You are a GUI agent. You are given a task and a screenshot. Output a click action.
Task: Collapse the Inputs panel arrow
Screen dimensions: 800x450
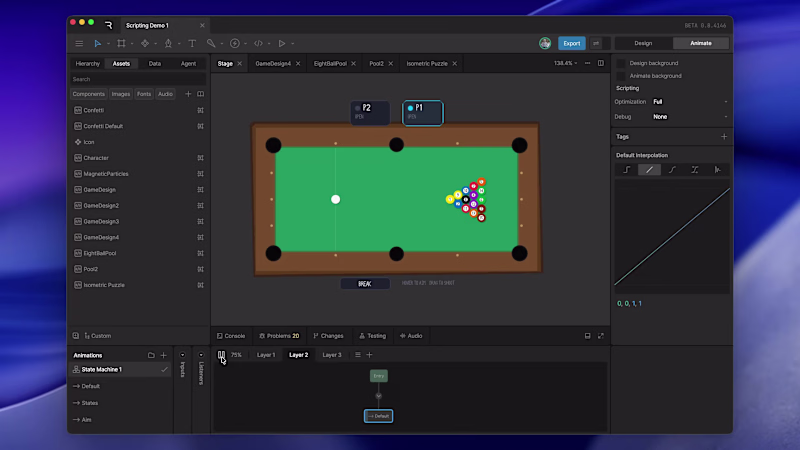coord(183,355)
